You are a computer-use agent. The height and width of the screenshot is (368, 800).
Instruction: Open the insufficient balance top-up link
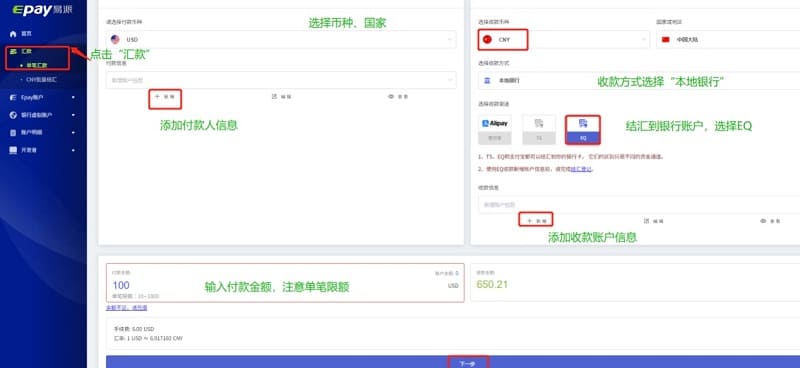(127, 308)
